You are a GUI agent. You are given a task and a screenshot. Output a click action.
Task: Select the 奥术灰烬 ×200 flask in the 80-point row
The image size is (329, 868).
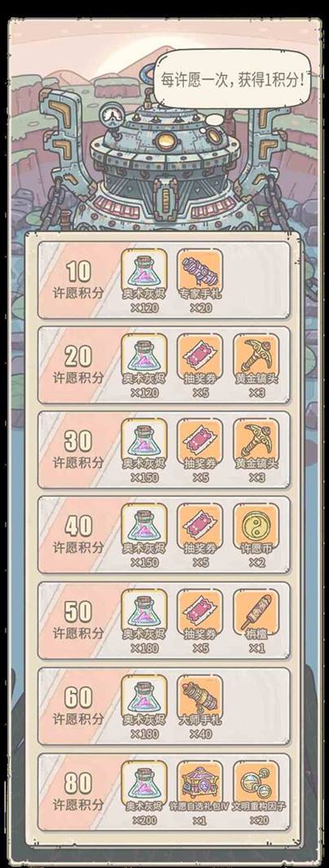pyautogui.click(x=144, y=783)
